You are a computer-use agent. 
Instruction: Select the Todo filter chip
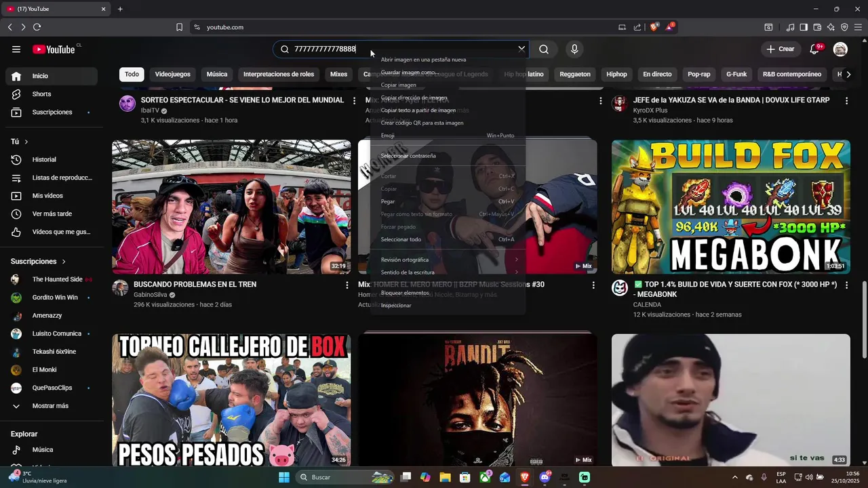(x=132, y=74)
